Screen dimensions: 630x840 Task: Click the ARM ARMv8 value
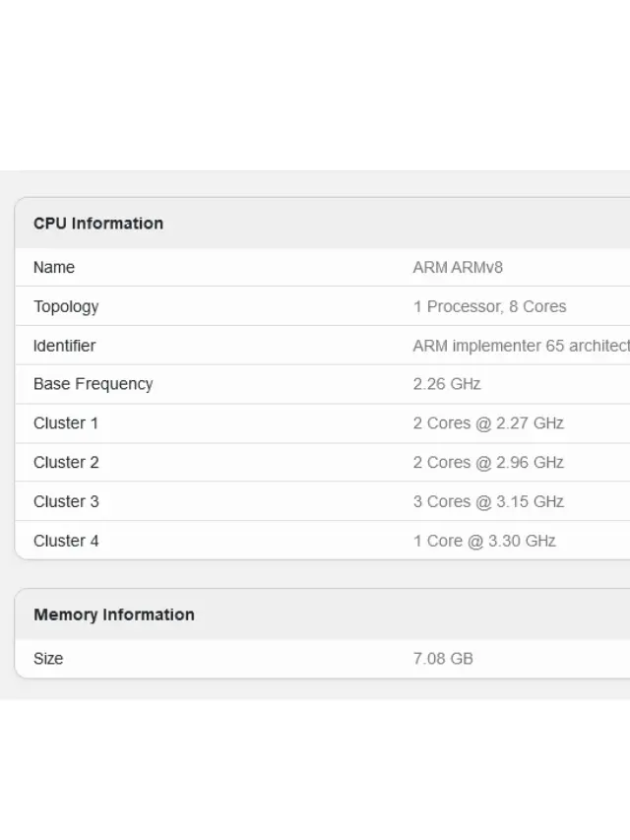[458, 267]
